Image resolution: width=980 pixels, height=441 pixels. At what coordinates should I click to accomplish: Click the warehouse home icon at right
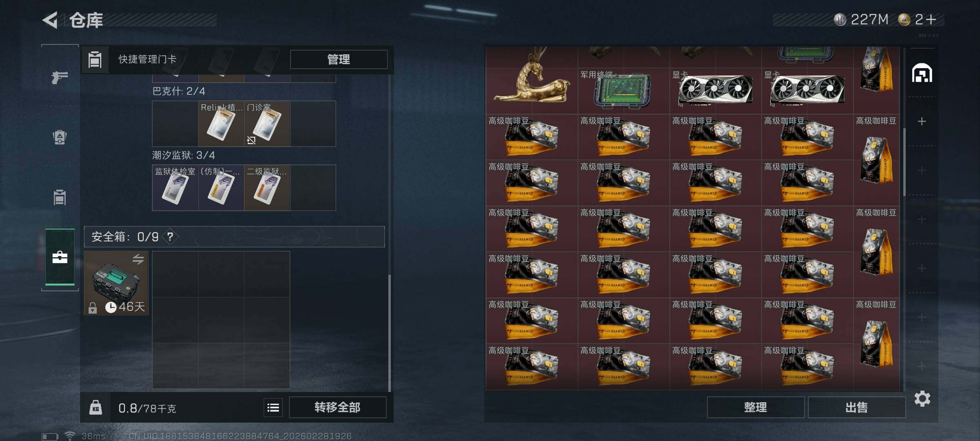click(922, 73)
